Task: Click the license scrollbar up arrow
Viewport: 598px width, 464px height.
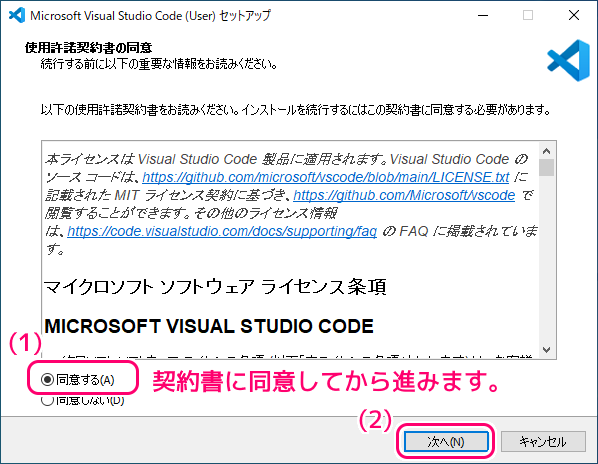Action: pyautogui.click(x=547, y=151)
